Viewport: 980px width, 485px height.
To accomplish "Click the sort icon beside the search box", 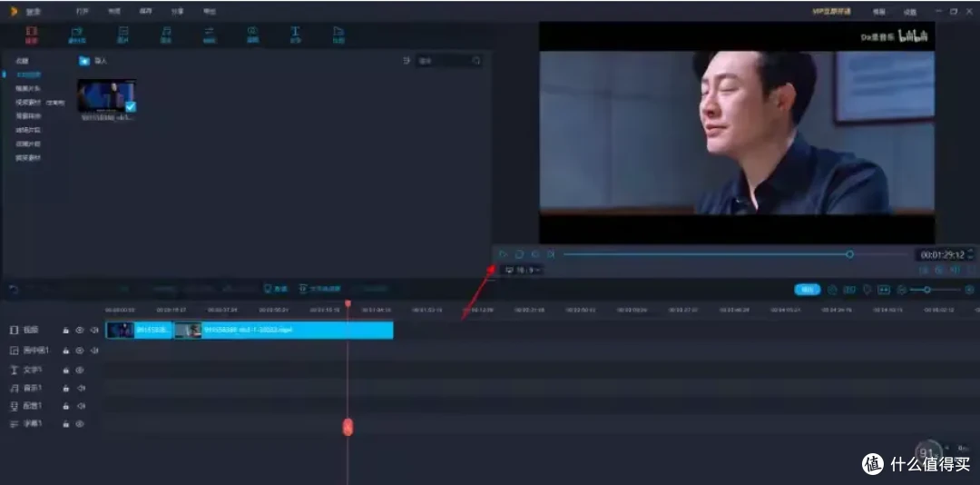I will 407,61.
